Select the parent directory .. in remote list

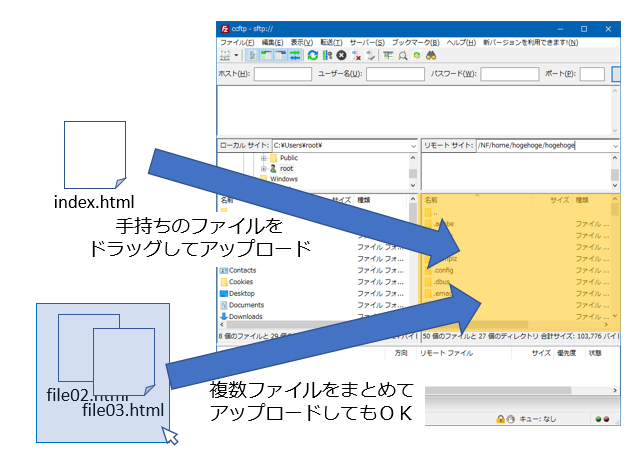coord(431,212)
